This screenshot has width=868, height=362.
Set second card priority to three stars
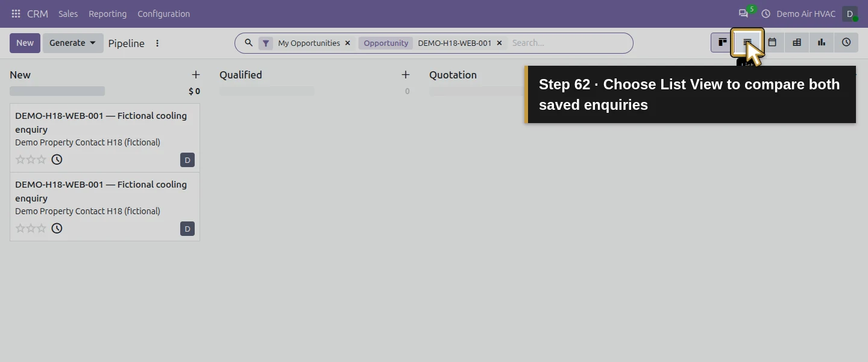tap(42, 228)
